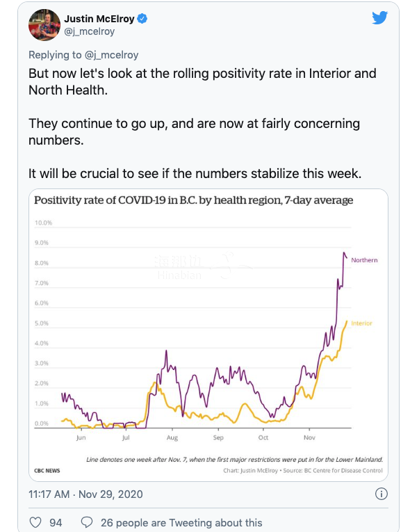Viewport: 410px width, 532px height.
Task: Click the reply speech bubble icon
Action: (87, 522)
